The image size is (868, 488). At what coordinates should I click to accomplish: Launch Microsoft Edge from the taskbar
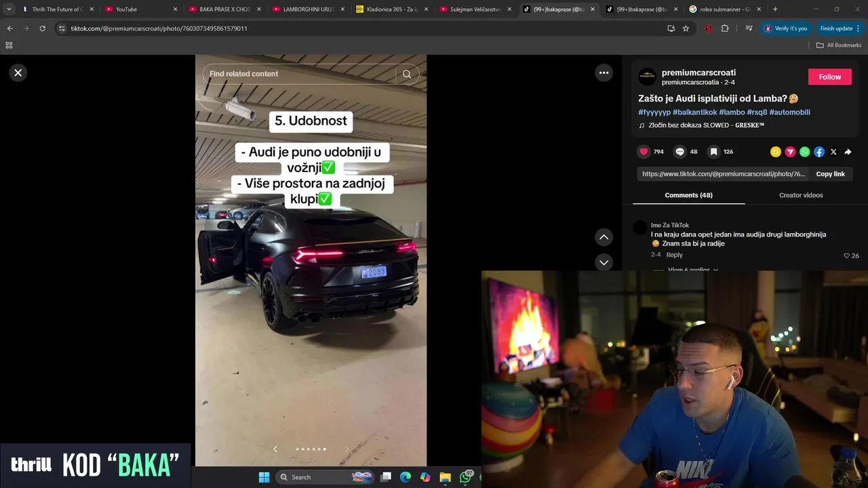406,477
